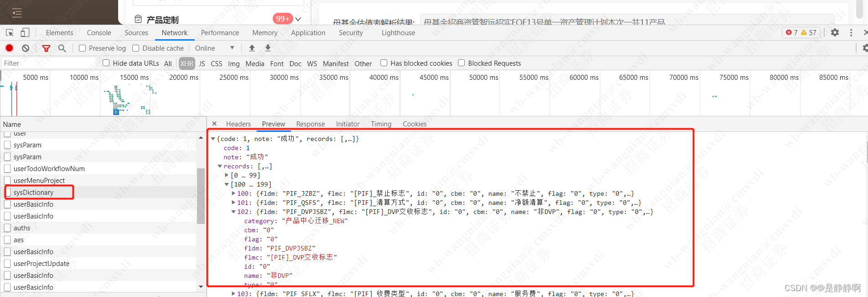Show the Response tab of request

coord(311,124)
